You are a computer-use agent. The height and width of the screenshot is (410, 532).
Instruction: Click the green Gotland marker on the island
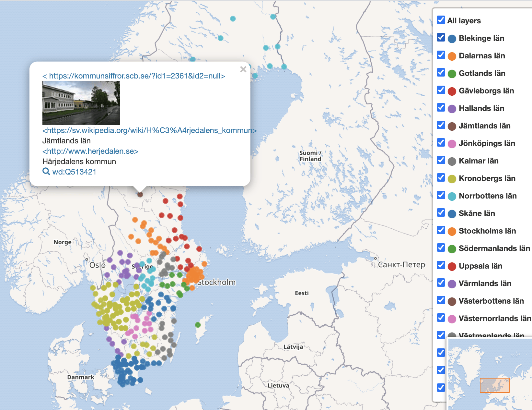click(x=198, y=325)
